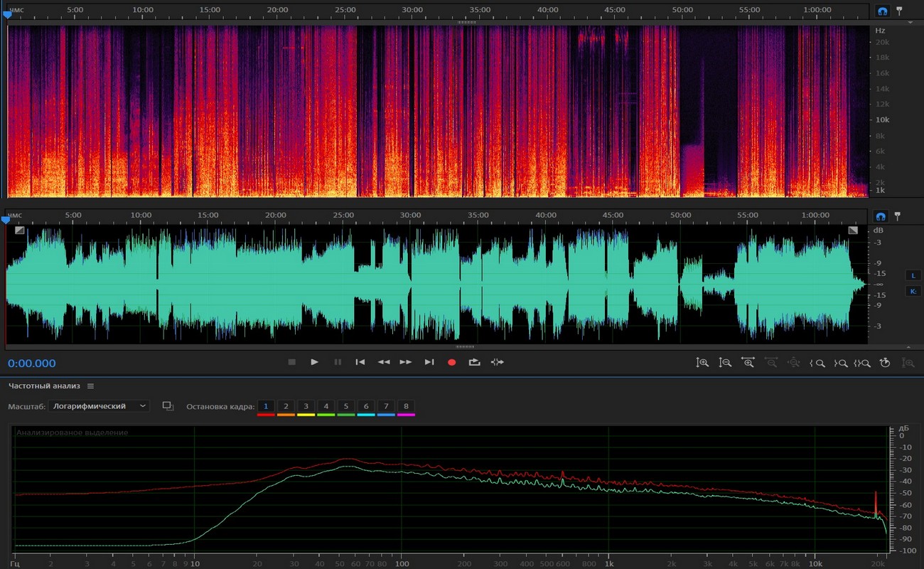924x569 pixels.
Task: Open the Частотный анализ panel menu
Action: tap(91, 386)
